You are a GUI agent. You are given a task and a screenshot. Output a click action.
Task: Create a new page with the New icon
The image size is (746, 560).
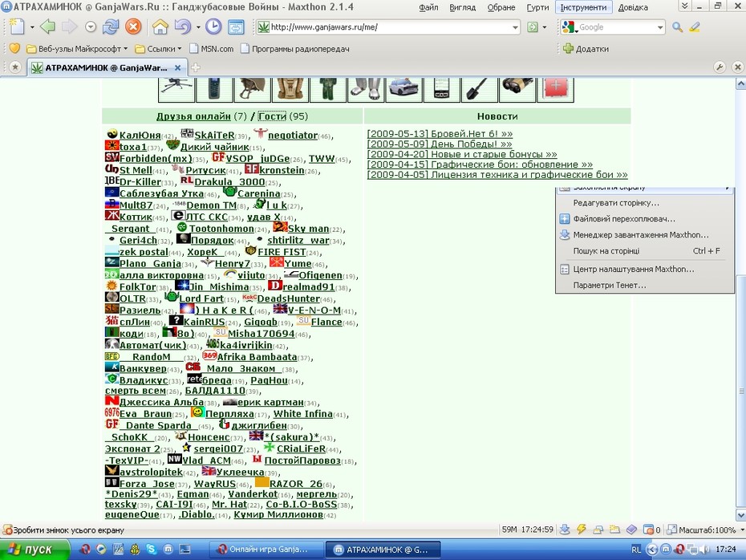(17, 26)
